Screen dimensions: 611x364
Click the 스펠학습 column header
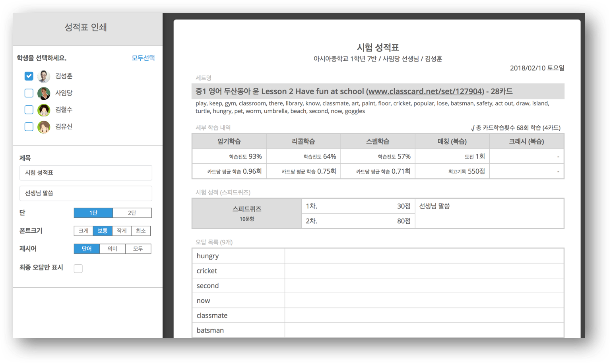[378, 141]
